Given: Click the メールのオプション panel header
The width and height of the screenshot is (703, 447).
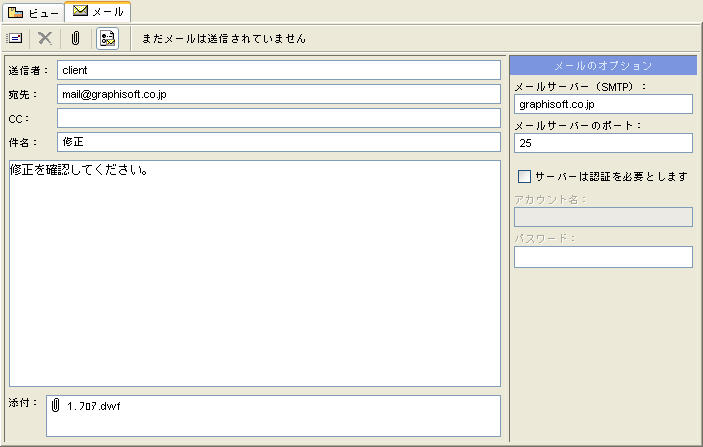Looking at the screenshot, I should [x=603, y=65].
